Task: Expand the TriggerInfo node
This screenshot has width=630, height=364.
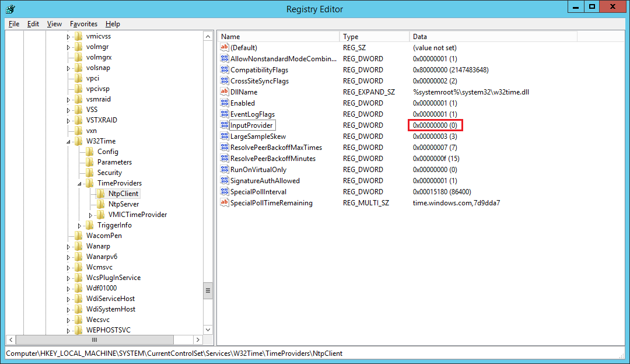Action: 80,225
